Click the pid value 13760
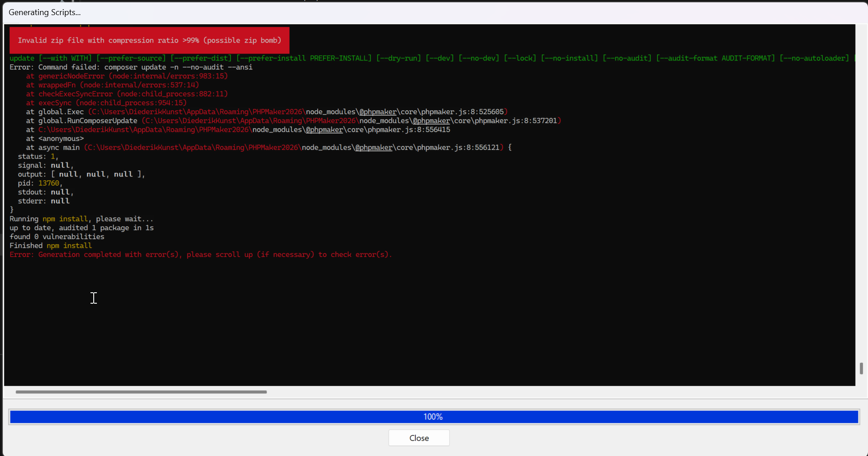 point(48,183)
